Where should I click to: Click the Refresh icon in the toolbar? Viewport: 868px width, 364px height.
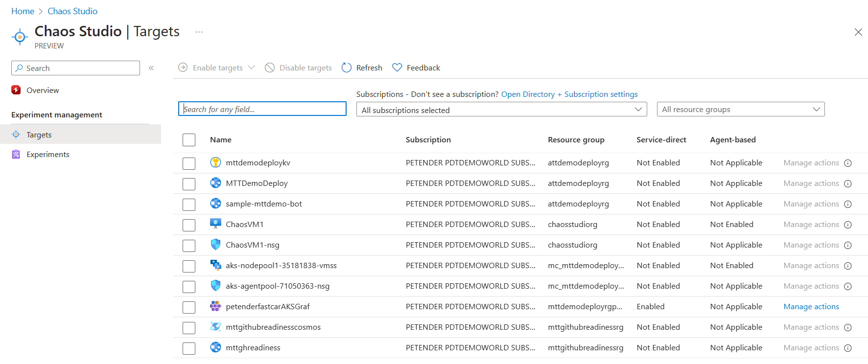pyautogui.click(x=347, y=68)
